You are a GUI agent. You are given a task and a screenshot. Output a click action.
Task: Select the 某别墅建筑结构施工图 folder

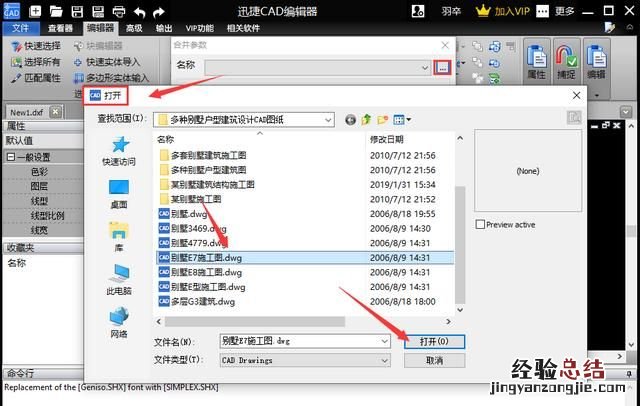[207, 184]
